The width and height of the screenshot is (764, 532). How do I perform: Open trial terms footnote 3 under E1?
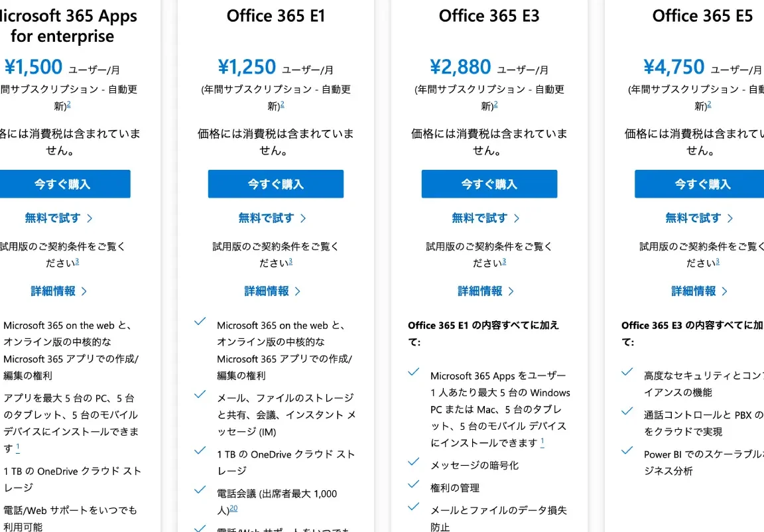(290, 261)
